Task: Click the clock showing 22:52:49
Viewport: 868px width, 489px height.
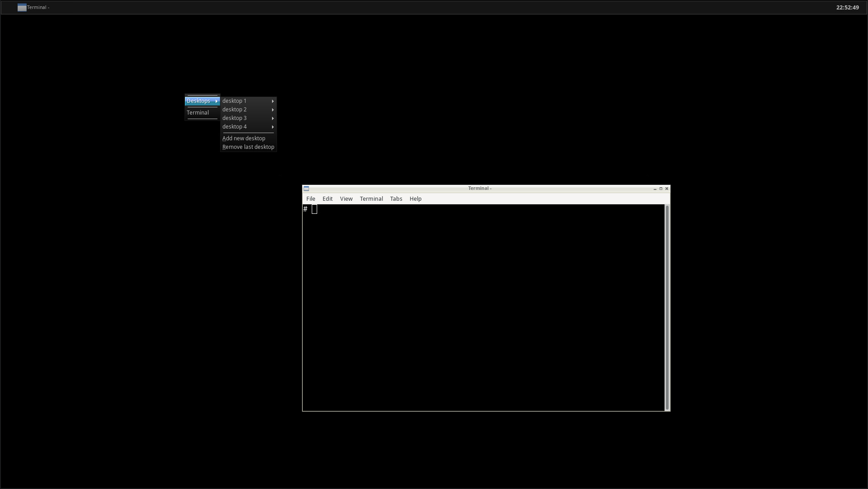Action: pyautogui.click(x=849, y=7)
